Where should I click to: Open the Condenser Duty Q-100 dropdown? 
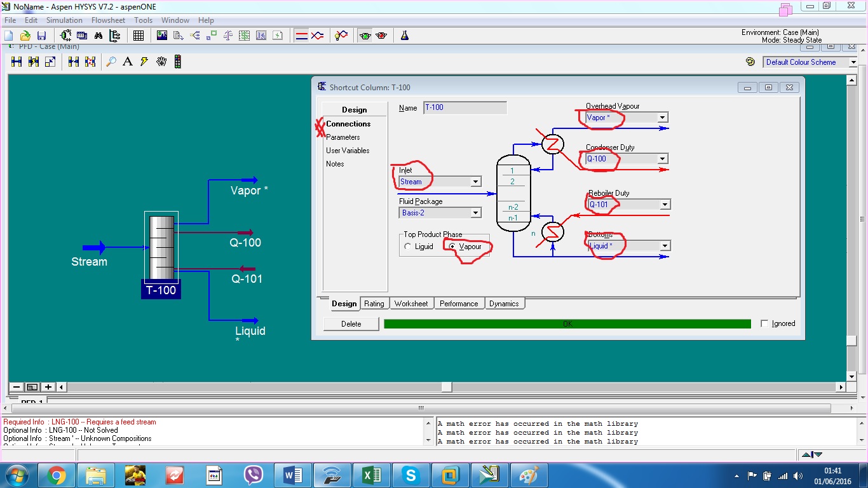click(662, 159)
